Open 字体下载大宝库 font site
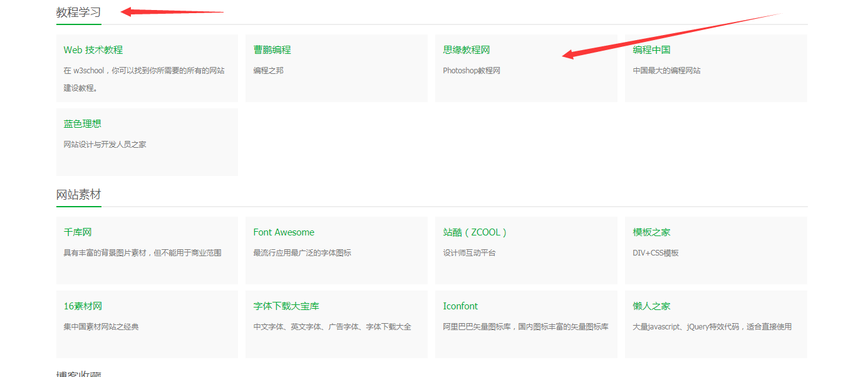The height and width of the screenshot is (377, 868). point(286,306)
